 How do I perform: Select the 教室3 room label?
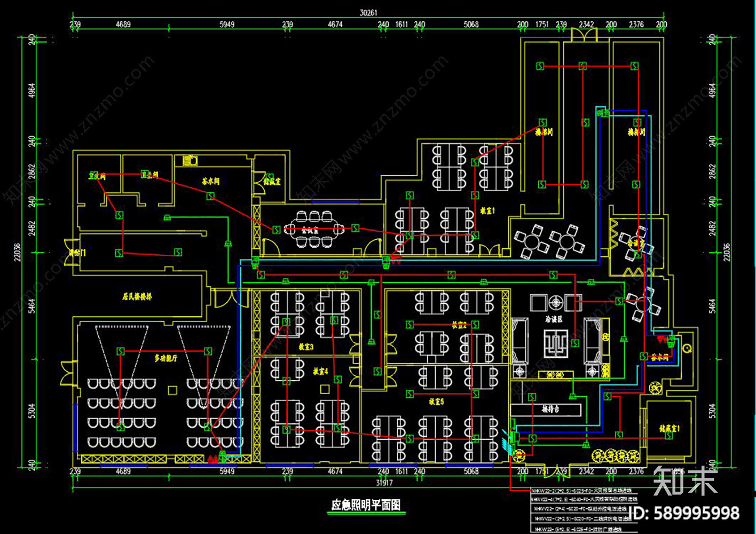click(306, 347)
